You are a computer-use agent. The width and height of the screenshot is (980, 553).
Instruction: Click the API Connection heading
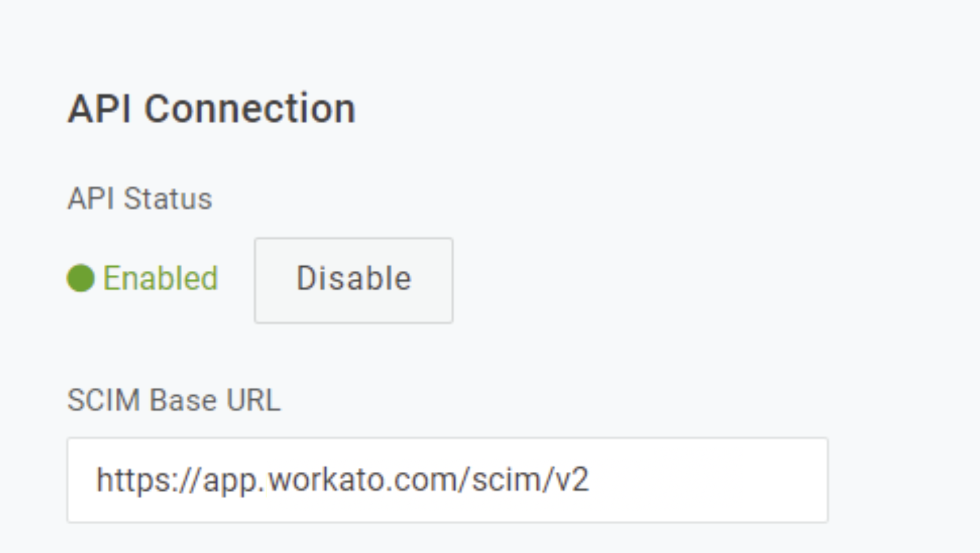[211, 108]
